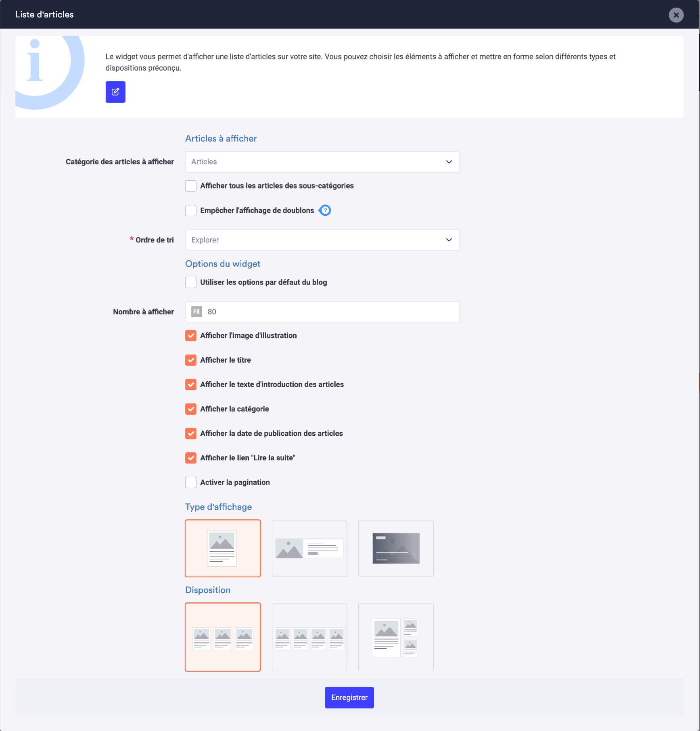Check Afficher tous les articles des sous-catégories
Screen dimensions: 700x731
click(x=191, y=186)
